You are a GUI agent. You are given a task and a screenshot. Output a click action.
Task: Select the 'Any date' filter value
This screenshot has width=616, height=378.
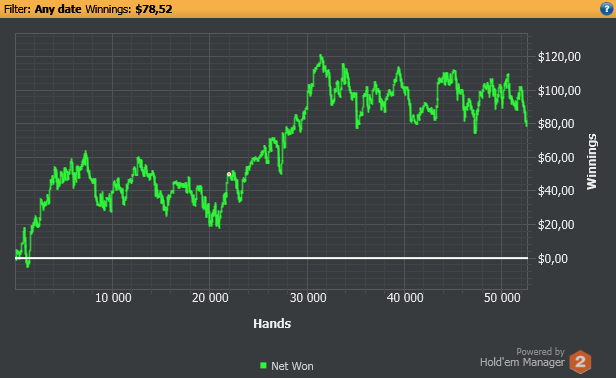click(x=58, y=9)
